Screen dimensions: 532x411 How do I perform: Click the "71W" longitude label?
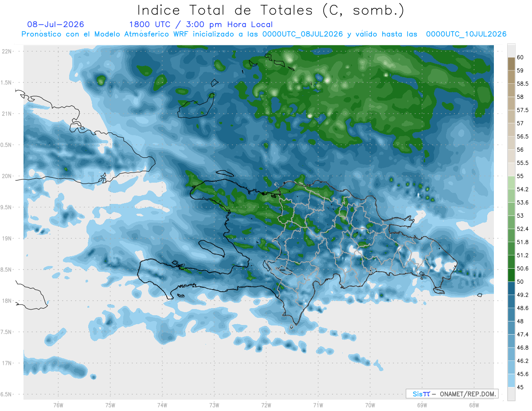pos(318,405)
